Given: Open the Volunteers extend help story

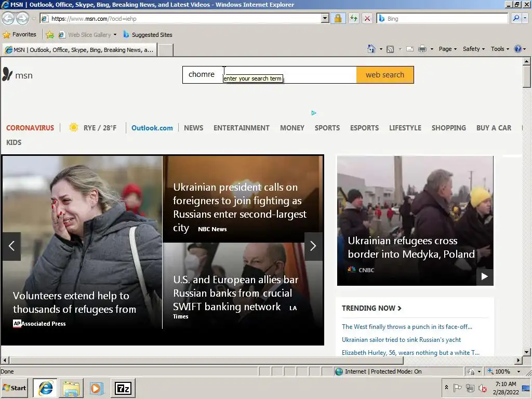Looking at the screenshot, I should click(x=75, y=303).
